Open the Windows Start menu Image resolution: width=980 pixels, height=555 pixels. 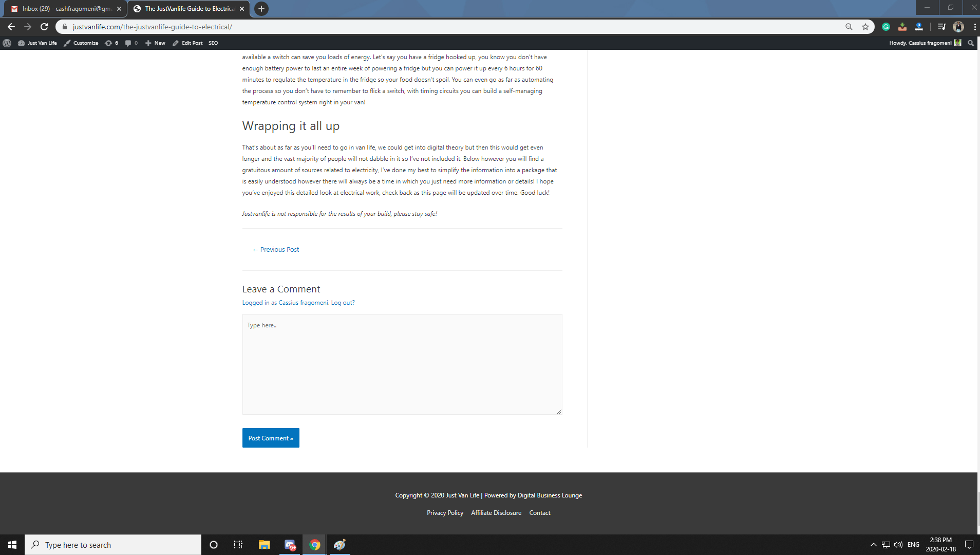(12, 545)
